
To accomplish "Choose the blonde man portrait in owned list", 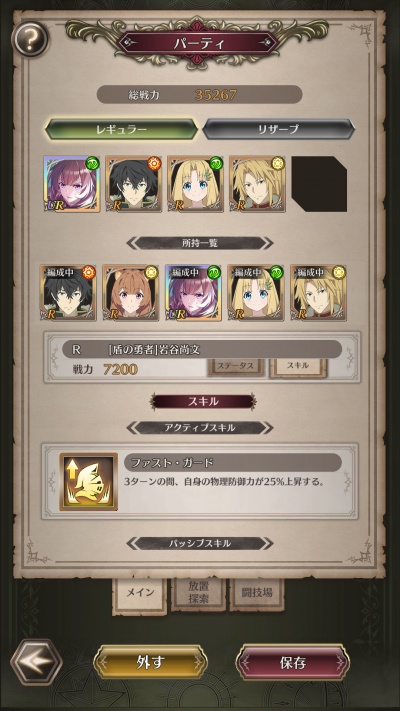I will point(318,293).
